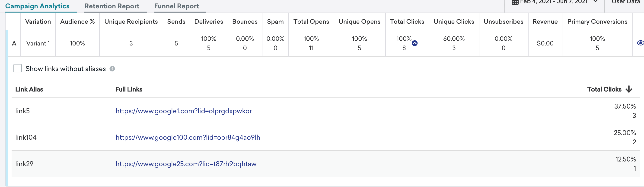This screenshot has width=644, height=187.
Task: Click the Full Links column header
Action: coord(129,89)
